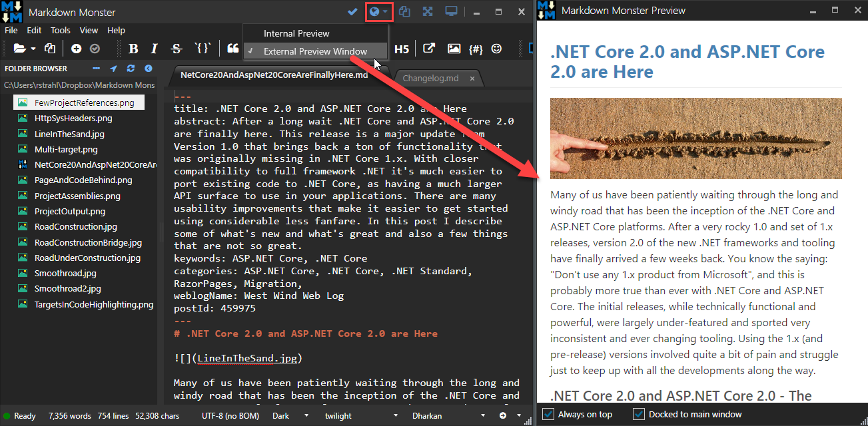Select Multi-target.png file
868x426 pixels.
pyautogui.click(x=66, y=149)
